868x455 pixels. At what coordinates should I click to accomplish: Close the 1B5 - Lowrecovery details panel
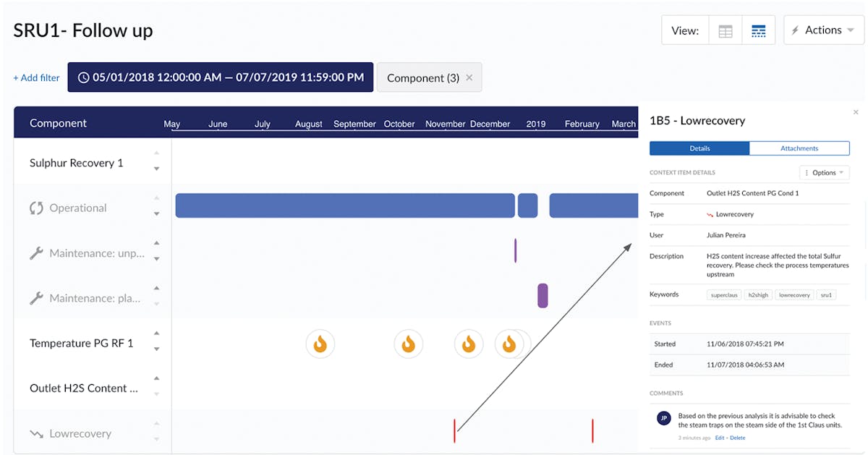856,112
